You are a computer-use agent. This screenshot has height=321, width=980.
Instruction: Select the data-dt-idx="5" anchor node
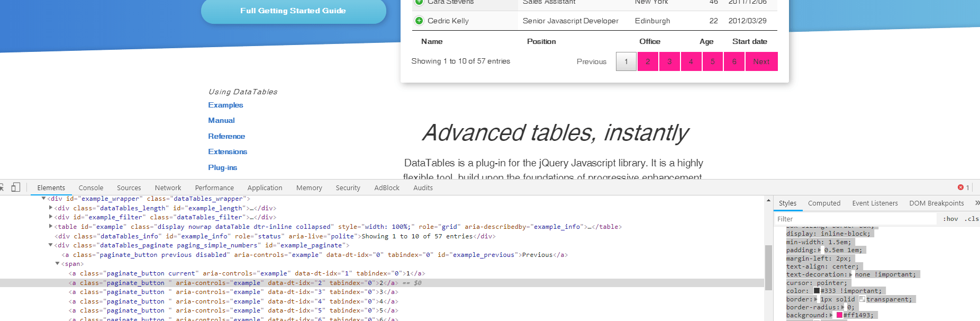233,310
